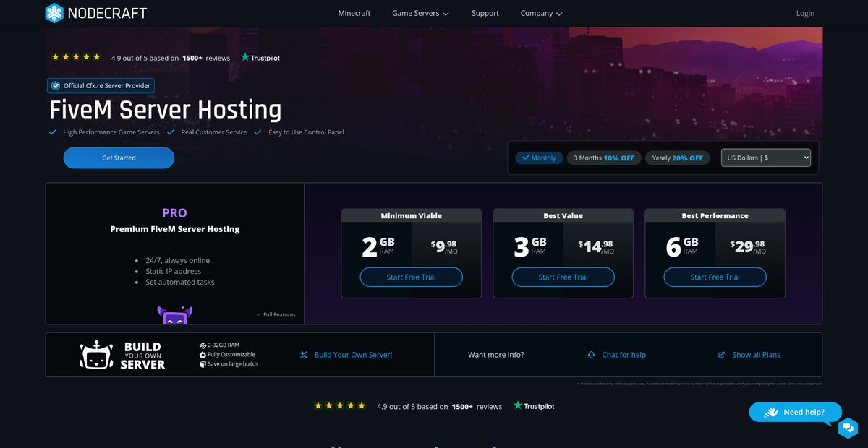
Task: Click the headset icon next to Chat for help
Action: tap(592, 355)
